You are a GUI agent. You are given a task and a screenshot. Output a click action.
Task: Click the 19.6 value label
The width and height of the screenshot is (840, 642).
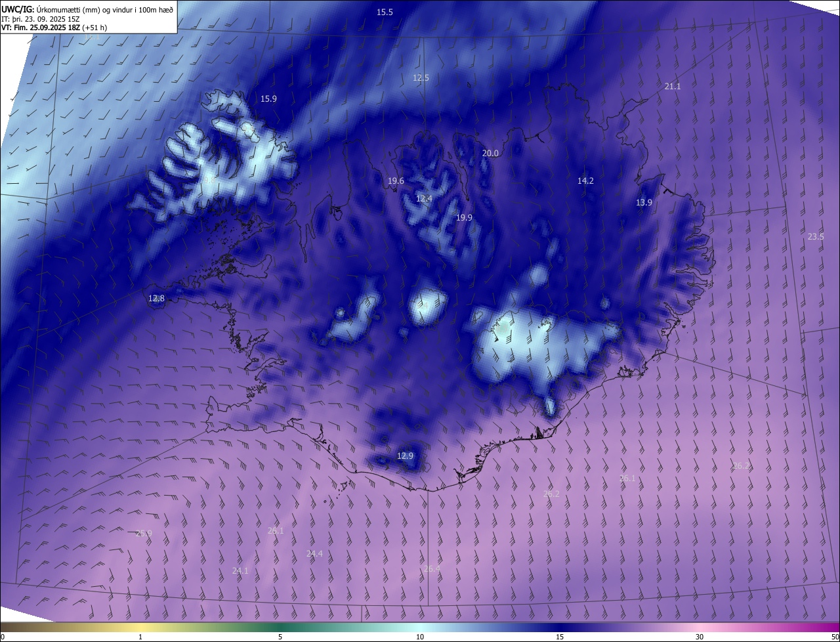396,181
